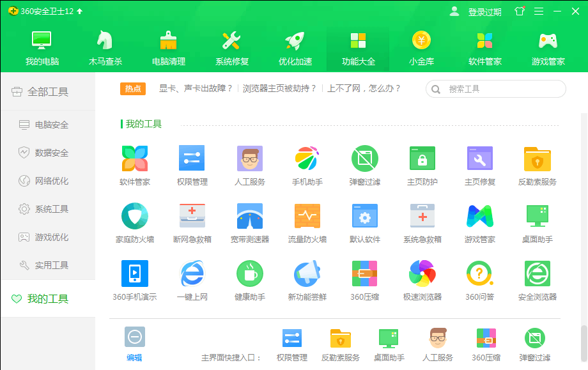Screen dimensions: 588x370
Task: Select 电脑安全 category in sidebar
Action: pyautogui.click(x=48, y=125)
